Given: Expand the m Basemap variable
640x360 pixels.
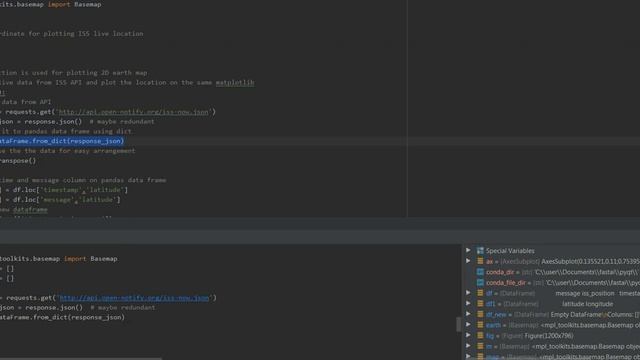Looking at the screenshot, I should coord(468,346).
